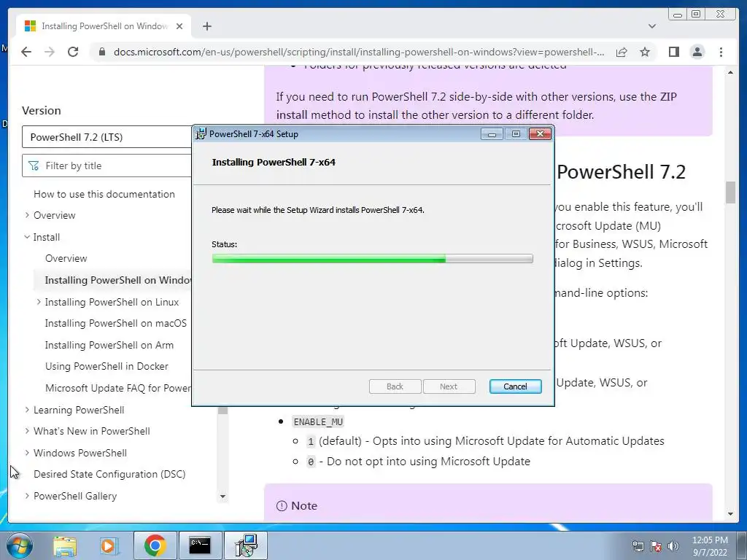Open Installing PowerShell on macOS

click(116, 323)
